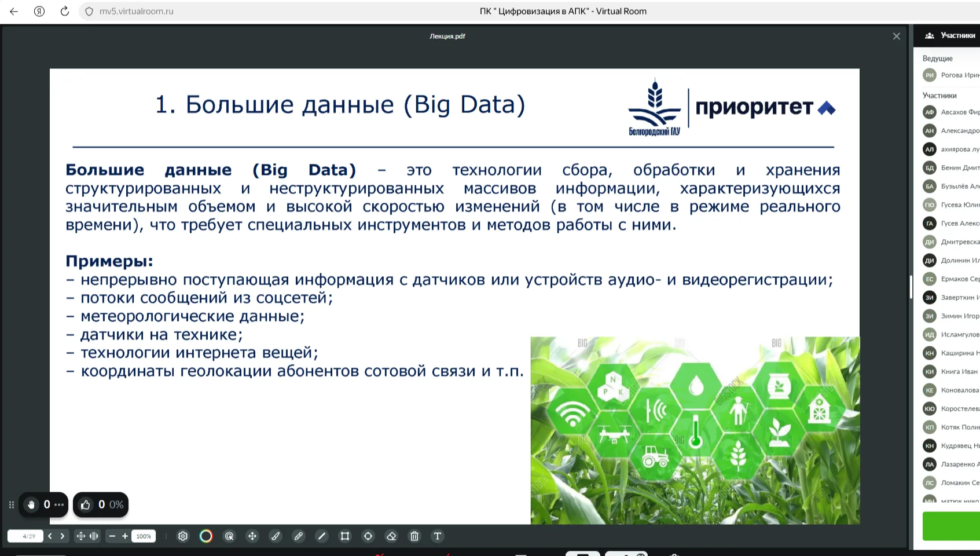The height and width of the screenshot is (556, 980).
Task: Select the circle shape tool
Action: point(368,536)
